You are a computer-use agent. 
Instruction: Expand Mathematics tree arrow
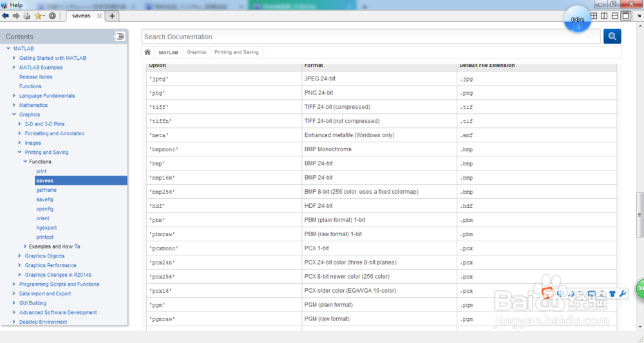point(14,105)
